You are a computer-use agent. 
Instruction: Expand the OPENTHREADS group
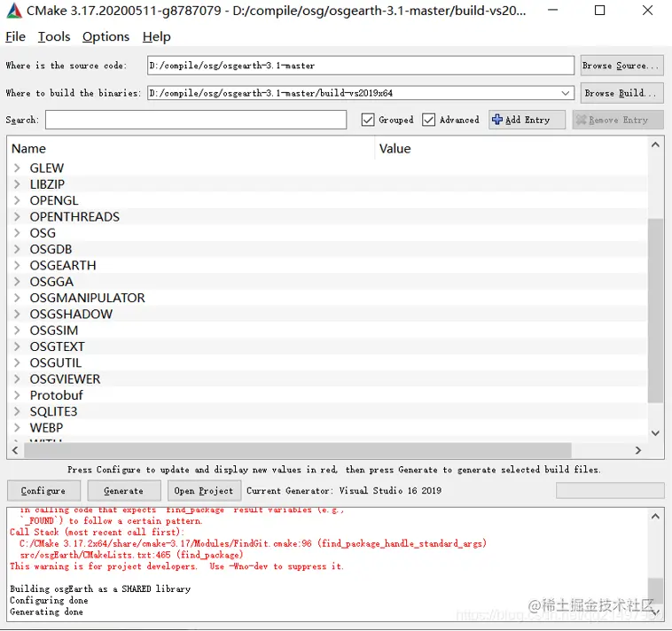click(x=17, y=217)
